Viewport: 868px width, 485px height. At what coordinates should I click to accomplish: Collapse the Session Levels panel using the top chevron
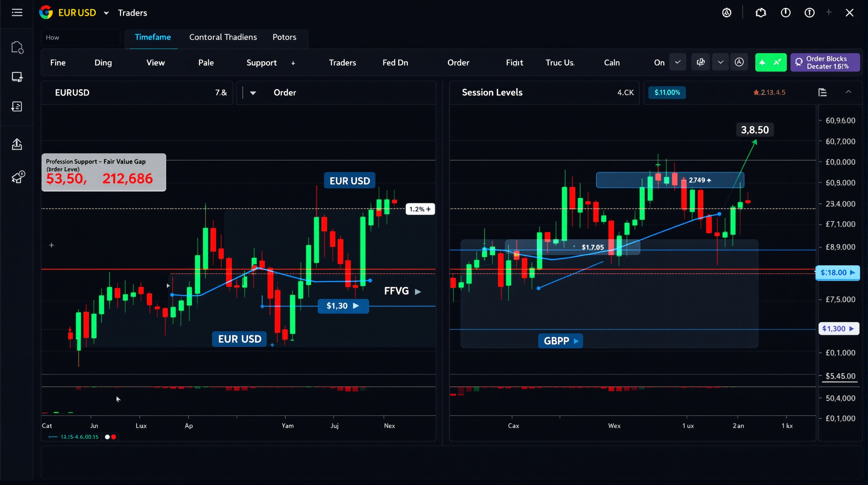tap(848, 92)
